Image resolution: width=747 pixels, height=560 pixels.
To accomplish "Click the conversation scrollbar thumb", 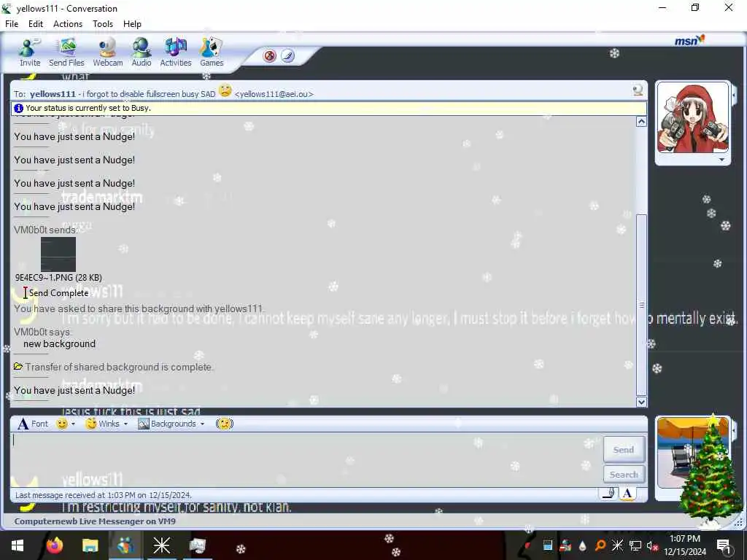I will tap(641, 305).
